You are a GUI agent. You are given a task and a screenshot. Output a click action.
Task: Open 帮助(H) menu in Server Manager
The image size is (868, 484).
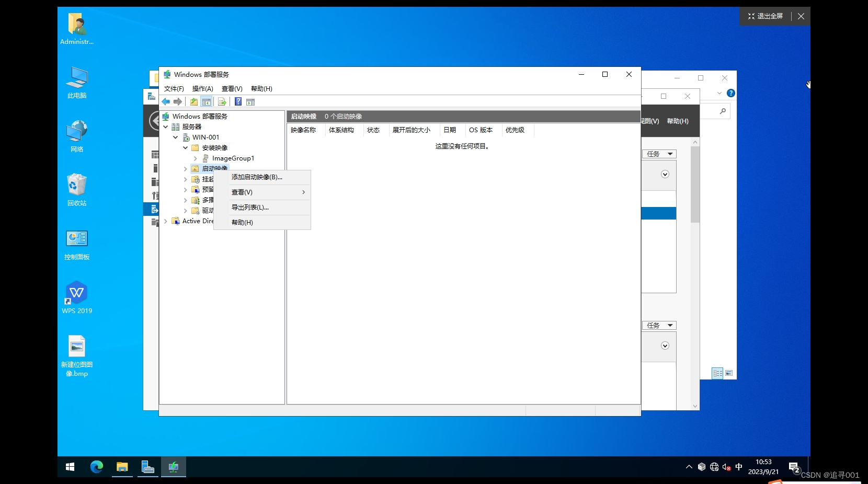(x=678, y=121)
